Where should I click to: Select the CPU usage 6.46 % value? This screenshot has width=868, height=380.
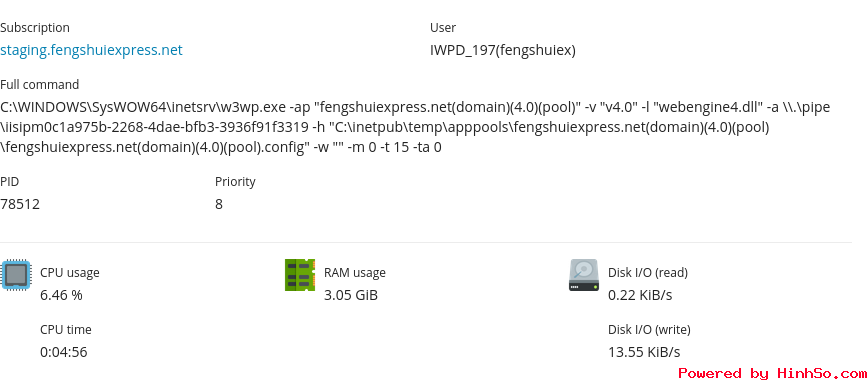click(x=61, y=295)
